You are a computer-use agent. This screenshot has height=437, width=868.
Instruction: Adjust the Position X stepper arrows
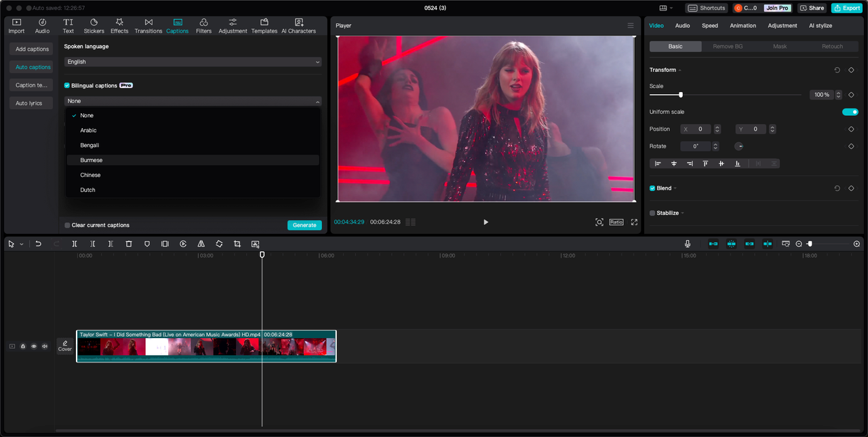point(717,129)
